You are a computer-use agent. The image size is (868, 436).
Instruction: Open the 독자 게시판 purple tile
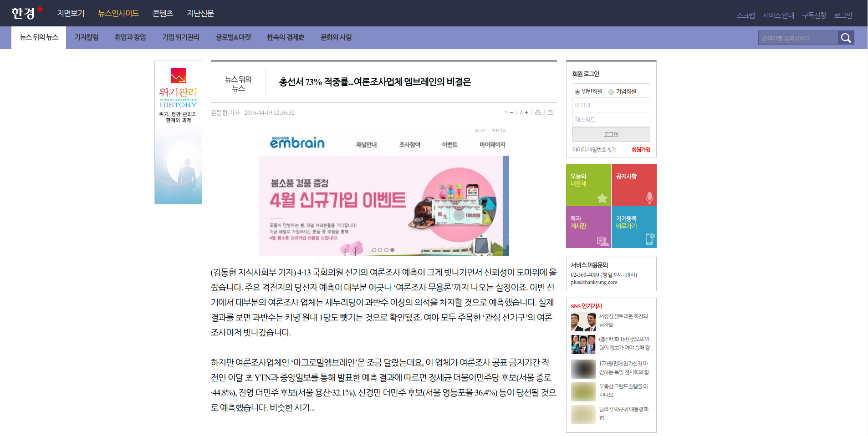(x=588, y=227)
